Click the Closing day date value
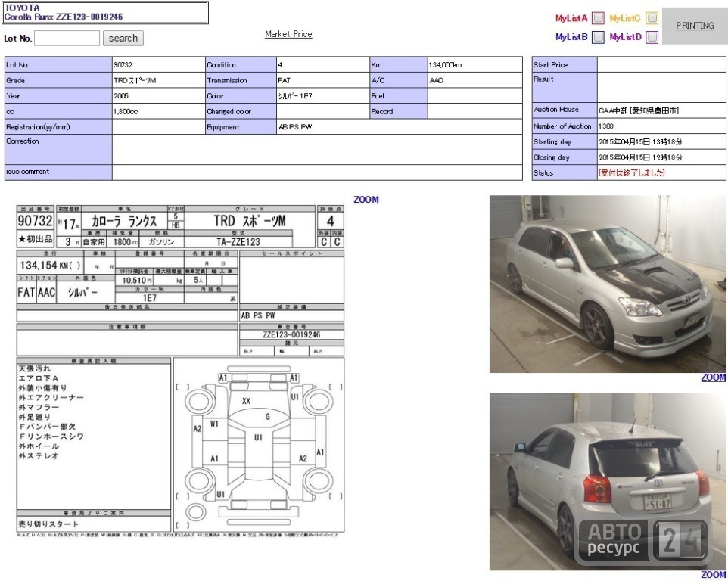The width and height of the screenshot is (728, 581). (x=640, y=157)
